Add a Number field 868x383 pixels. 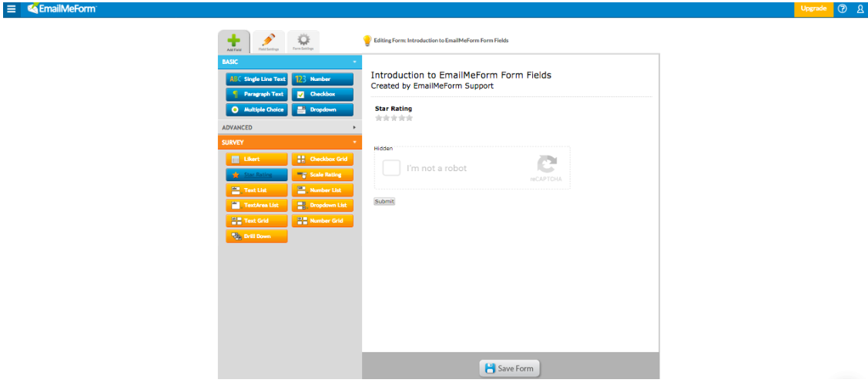coord(323,79)
